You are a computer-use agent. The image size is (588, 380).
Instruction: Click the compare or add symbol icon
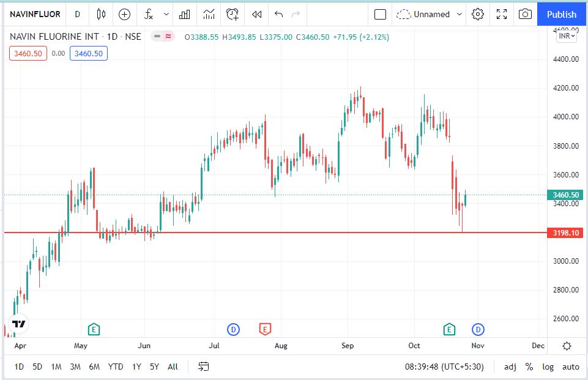125,14
